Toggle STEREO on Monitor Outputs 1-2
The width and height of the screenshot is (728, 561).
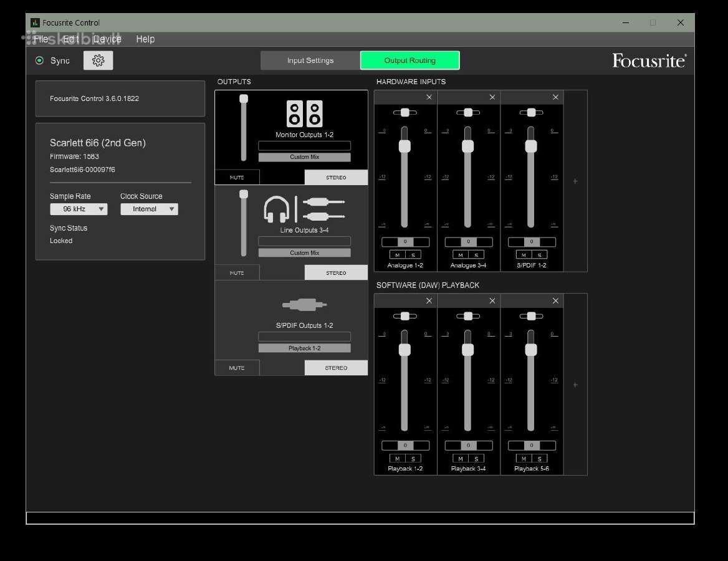(x=336, y=178)
